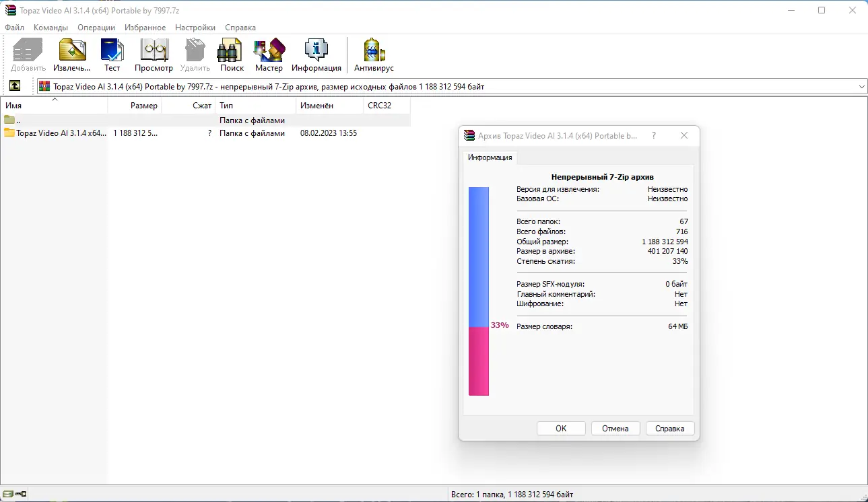Click the Поиск (Search) icon
The width and height of the screenshot is (868, 502).
230,50
